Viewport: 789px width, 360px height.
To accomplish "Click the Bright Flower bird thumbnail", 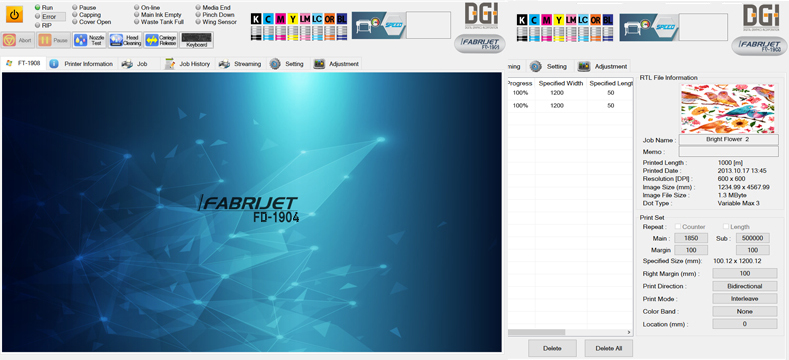I will click(727, 109).
